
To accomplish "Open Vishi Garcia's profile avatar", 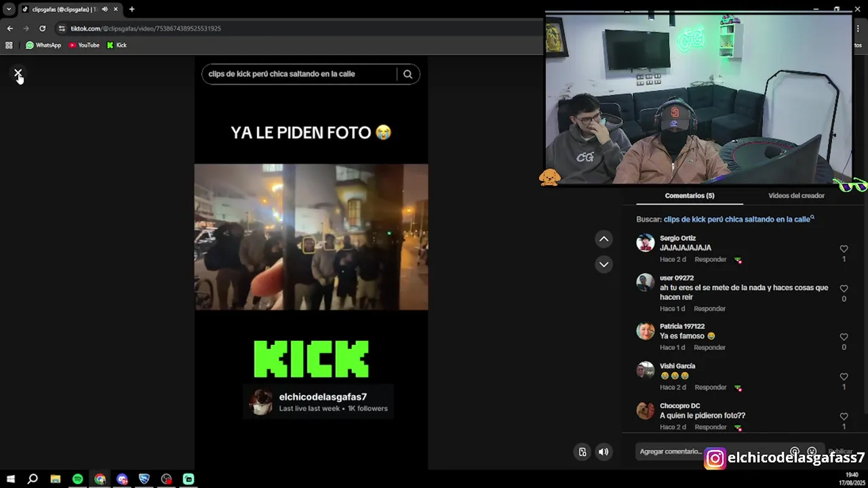I will point(645,371).
